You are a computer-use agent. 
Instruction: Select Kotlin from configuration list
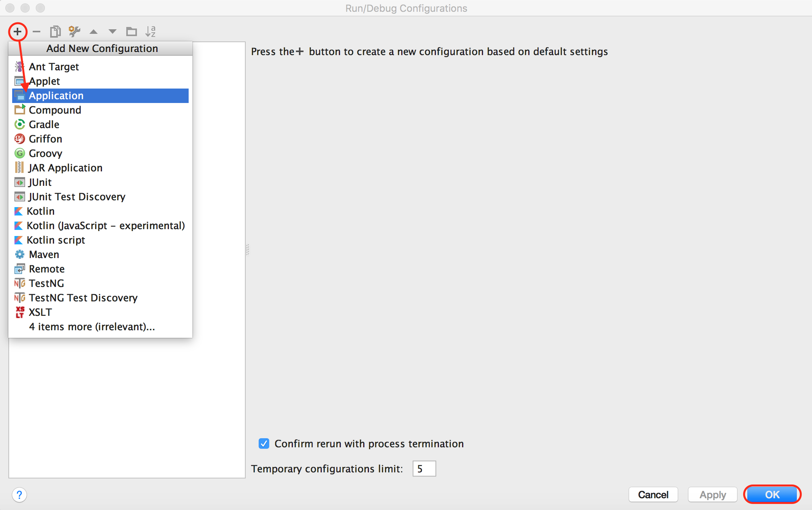point(42,210)
